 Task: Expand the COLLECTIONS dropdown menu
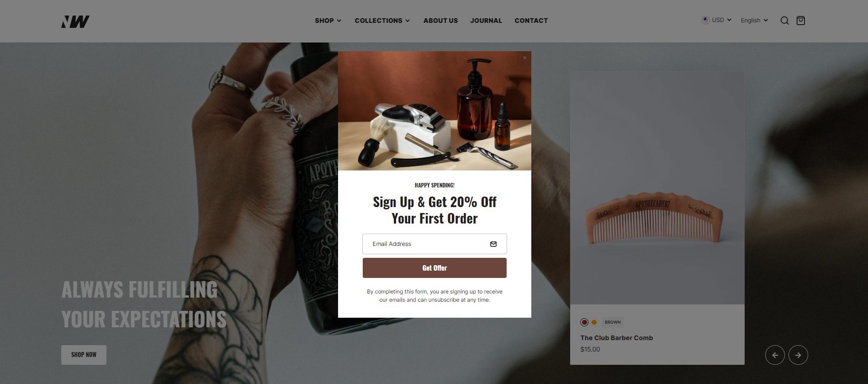coord(382,21)
